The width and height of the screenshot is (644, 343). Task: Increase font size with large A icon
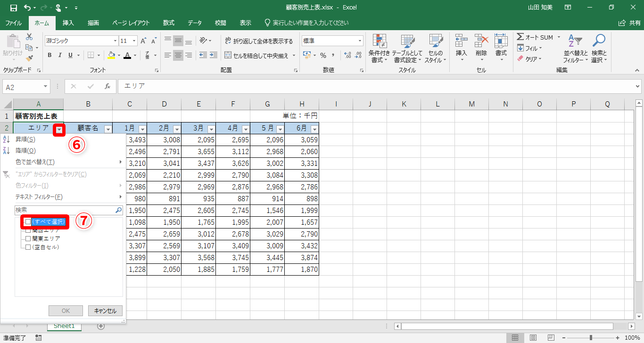tap(143, 41)
